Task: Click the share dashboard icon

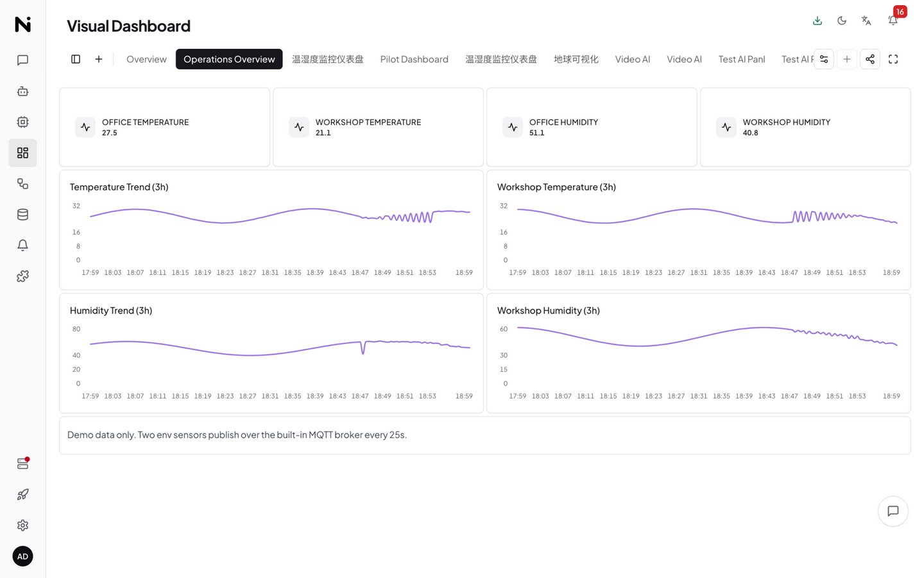Action: coord(870,59)
